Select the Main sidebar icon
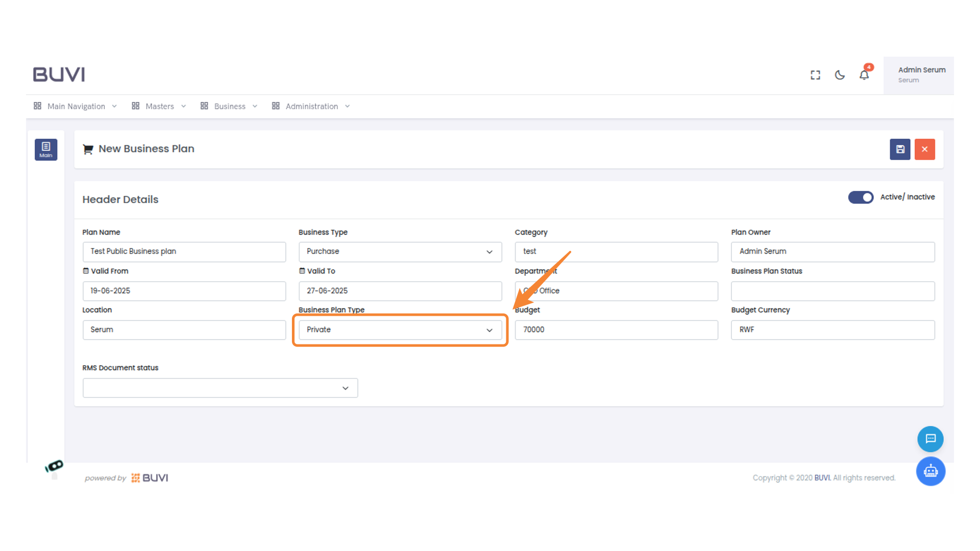The image size is (980, 551). click(x=46, y=149)
